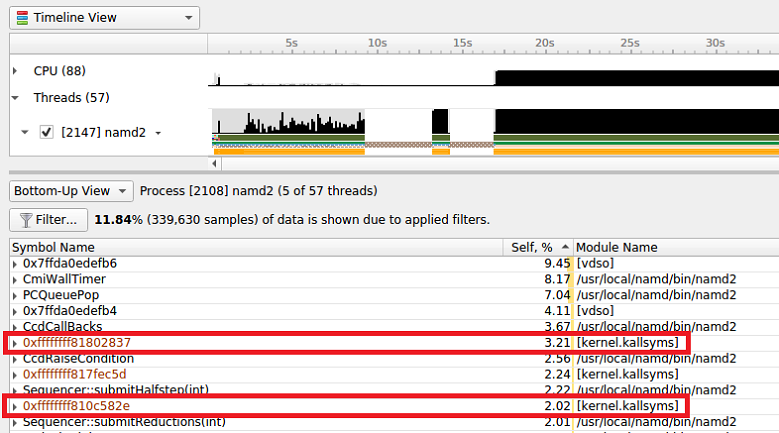The image size is (779, 433).
Task: Click the Filter... button
Action: 47,219
